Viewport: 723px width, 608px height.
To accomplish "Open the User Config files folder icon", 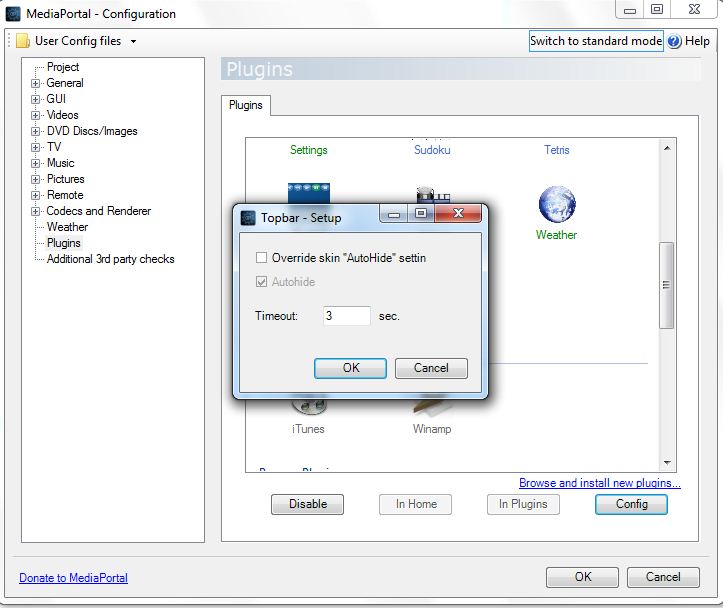I will [23, 41].
